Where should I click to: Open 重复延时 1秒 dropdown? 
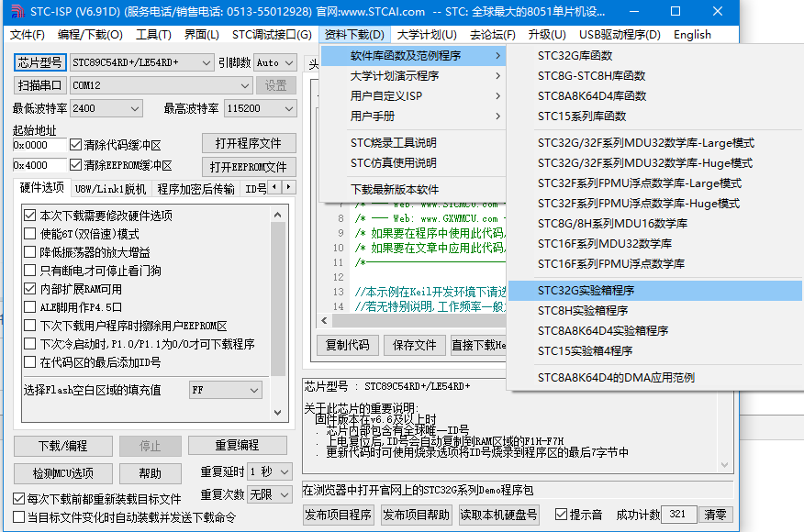[270, 471]
